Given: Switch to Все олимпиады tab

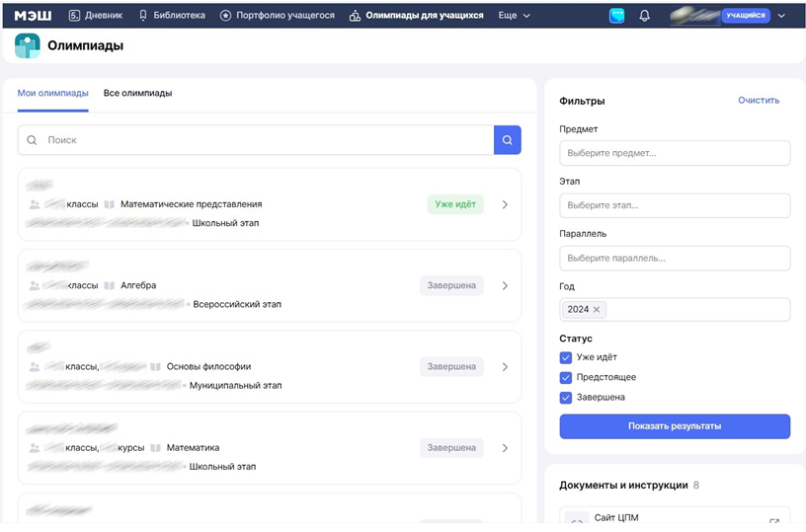Looking at the screenshot, I should [x=137, y=93].
